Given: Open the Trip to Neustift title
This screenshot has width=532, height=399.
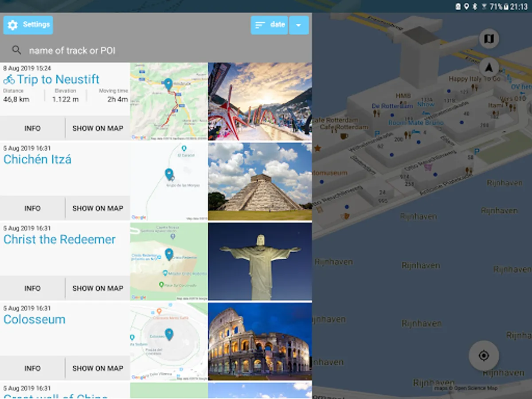Looking at the screenshot, I should [x=58, y=80].
